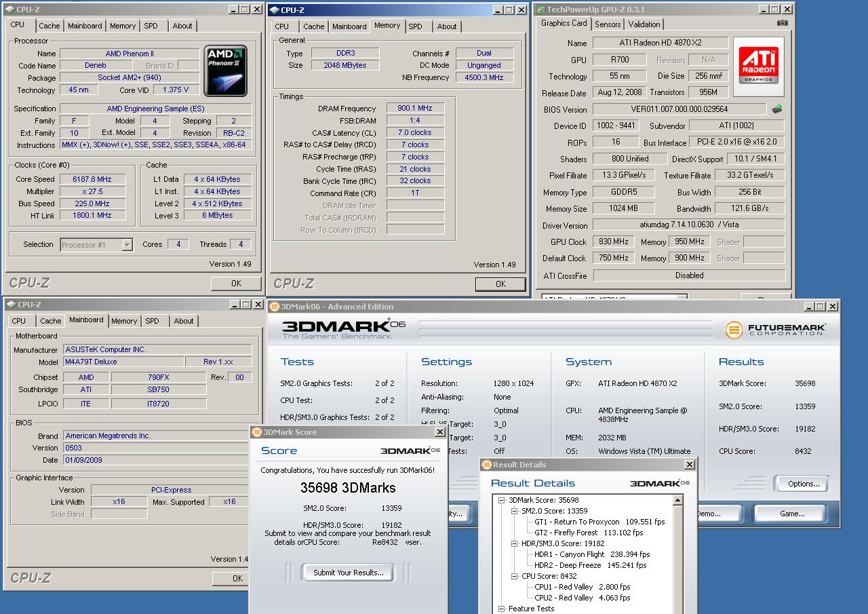Collapse the Feature Tests tree node
The height and width of the screenshot is (614, 868).
(502, 609)
